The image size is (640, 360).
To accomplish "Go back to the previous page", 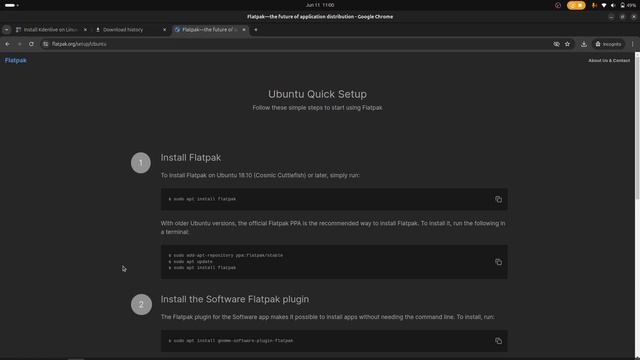I will pos(7,44).
